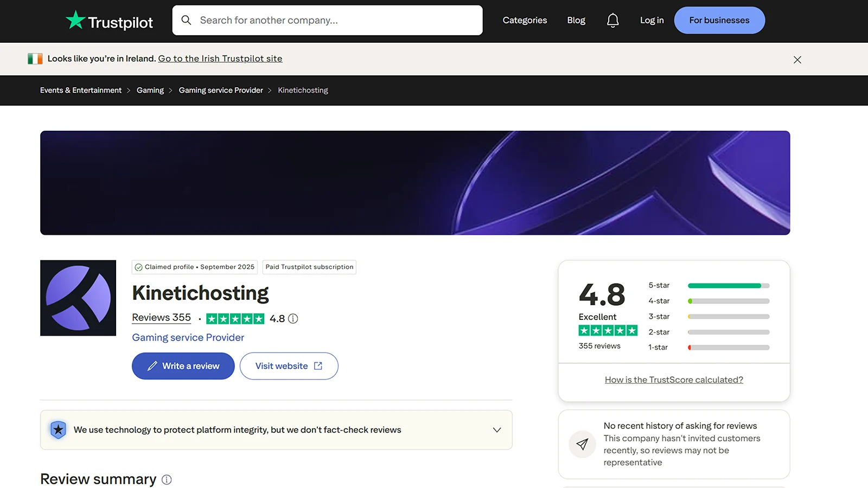The width and height of the screenshot is (868, 488).
Task: Click Log in
Action: pos(652,20)
